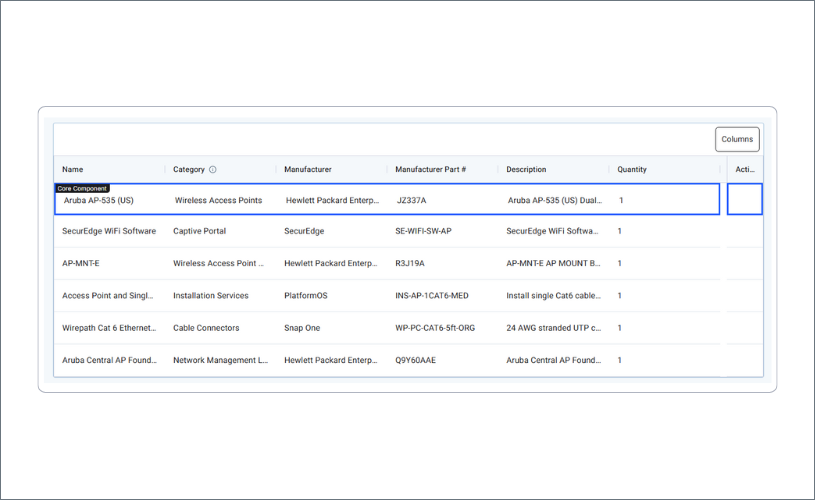Image resolution: width=815 pixels, height=500 pixels.
Task: Click Network Management L... category cell
Action: (x=220, y=360)
